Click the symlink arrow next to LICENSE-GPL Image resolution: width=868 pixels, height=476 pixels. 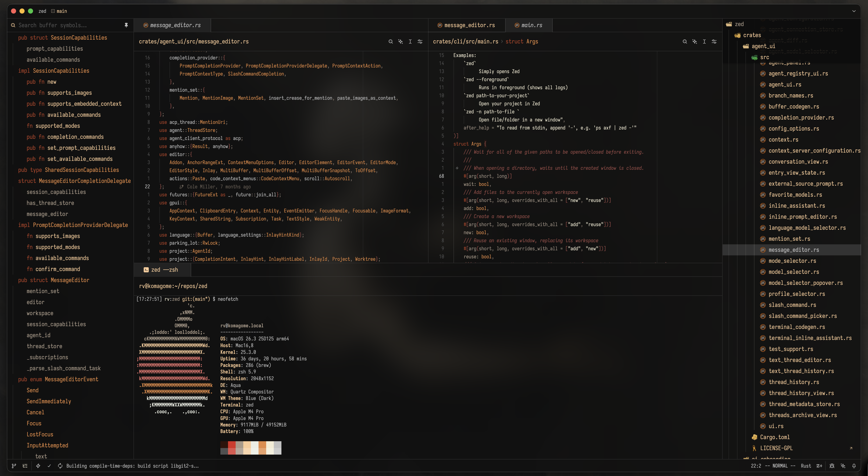coord(851,448)
